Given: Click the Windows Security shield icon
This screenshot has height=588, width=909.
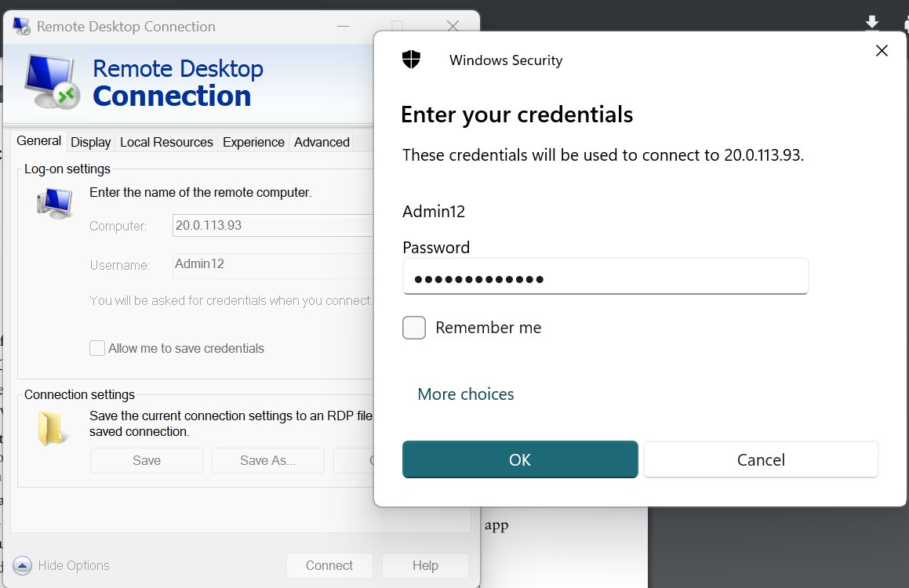Looking at the screenshot, I should click(x=411, y=59).
